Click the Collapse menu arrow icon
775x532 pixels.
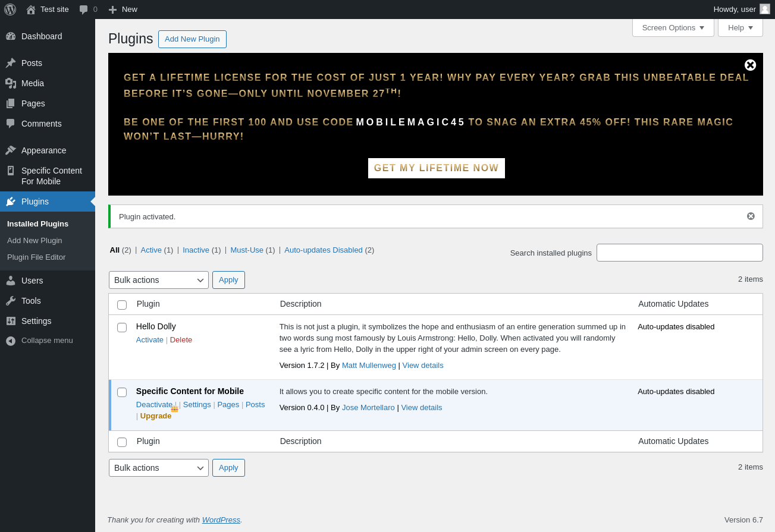coord(11,341)
